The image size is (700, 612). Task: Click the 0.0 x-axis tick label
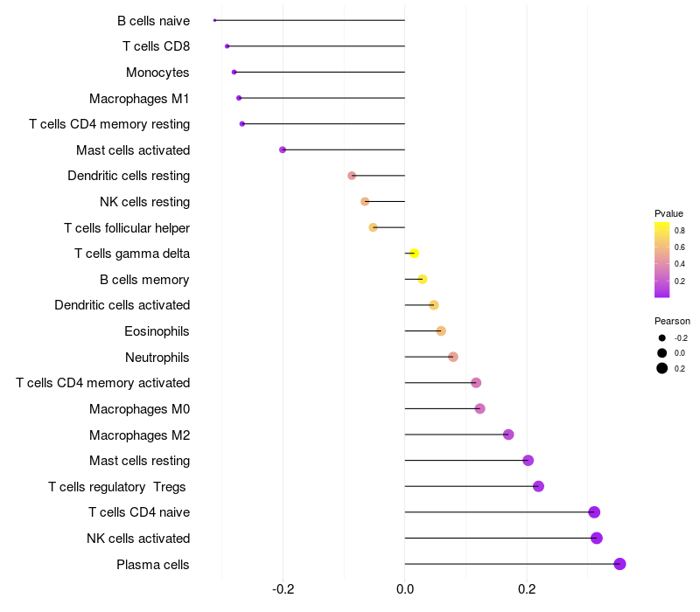pyautogui.click(x=405, y=589)
